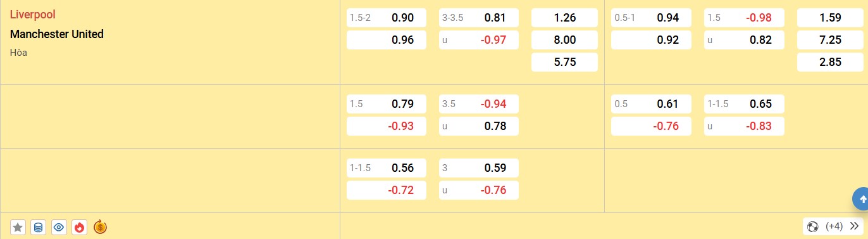Pick the 1.26 Liverpool win odds
The height and width of the screenshot is (239, 868).
click(x=564, y=18)
